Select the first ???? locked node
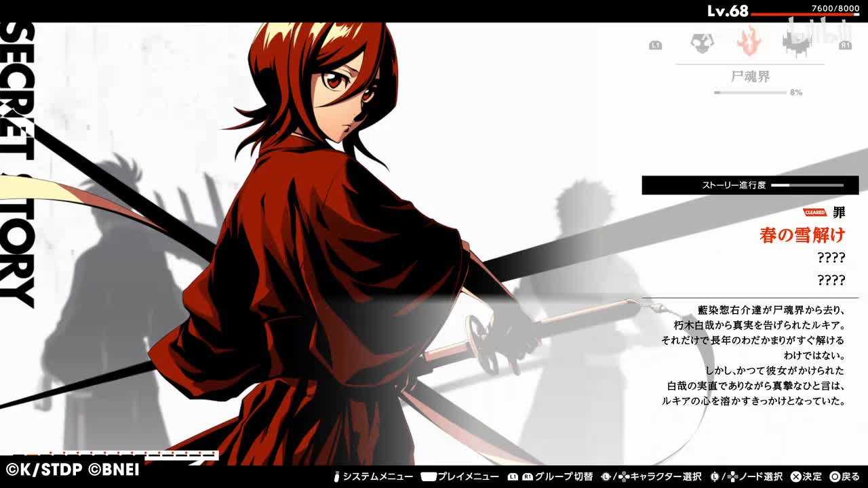Screen dimensions: 868x488 click(x=831, y=258)
